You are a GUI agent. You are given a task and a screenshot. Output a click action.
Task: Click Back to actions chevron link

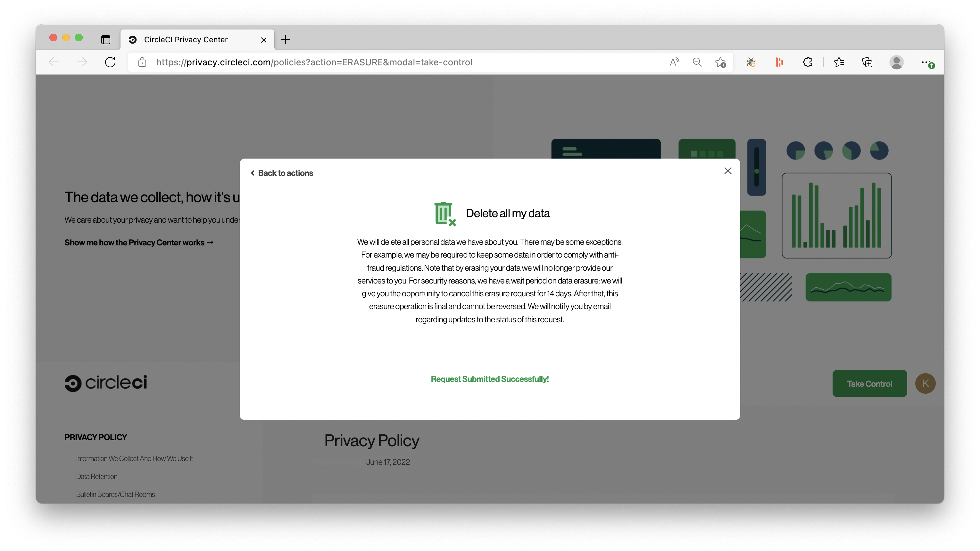(281, 172)
